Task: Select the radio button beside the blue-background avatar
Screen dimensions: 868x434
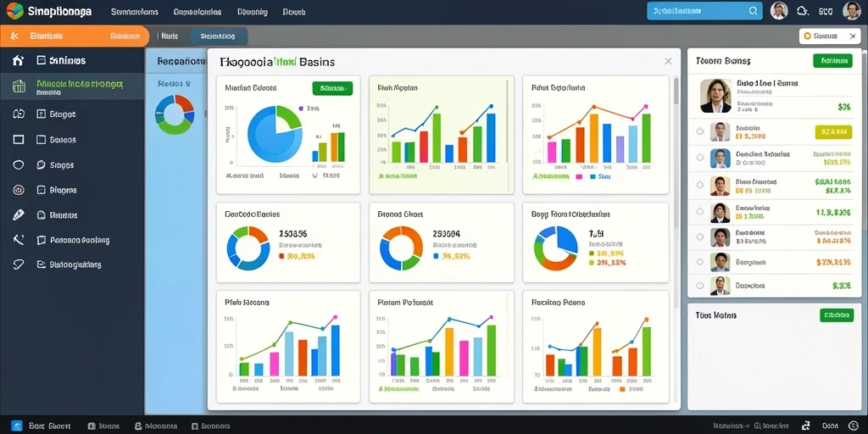Action: tap(700, 158)
